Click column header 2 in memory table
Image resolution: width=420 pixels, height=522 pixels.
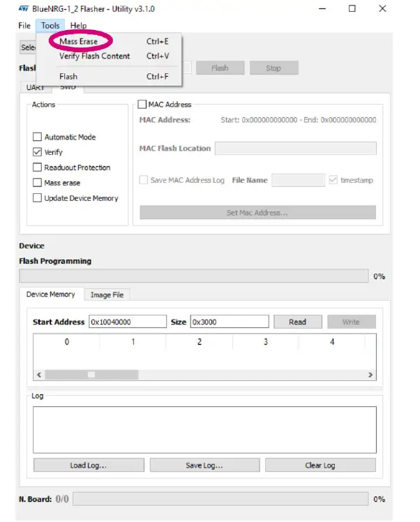[200, 341]
